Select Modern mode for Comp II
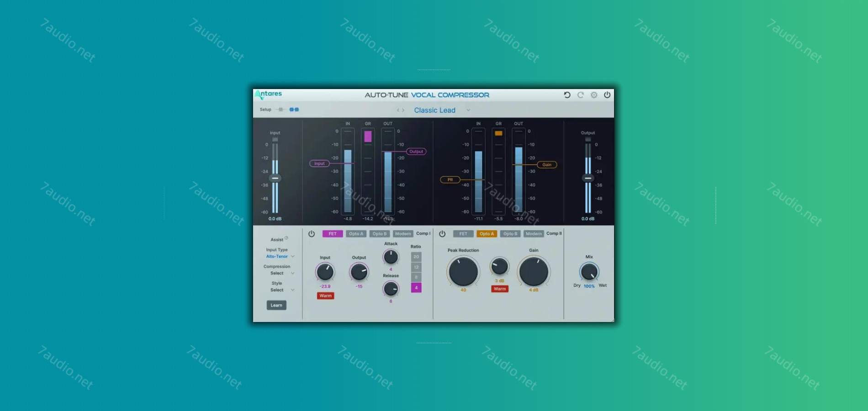868x411 pixels. (534, 234)
